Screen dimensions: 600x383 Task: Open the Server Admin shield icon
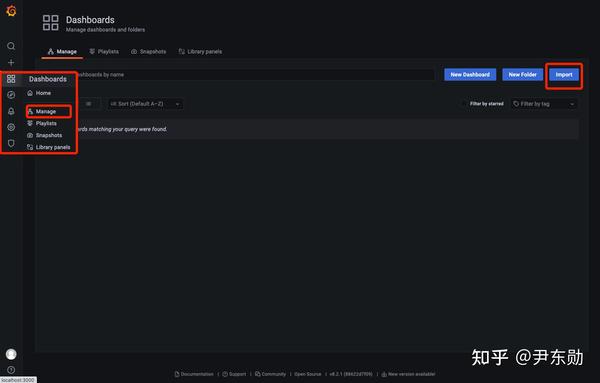coord(11,143)
